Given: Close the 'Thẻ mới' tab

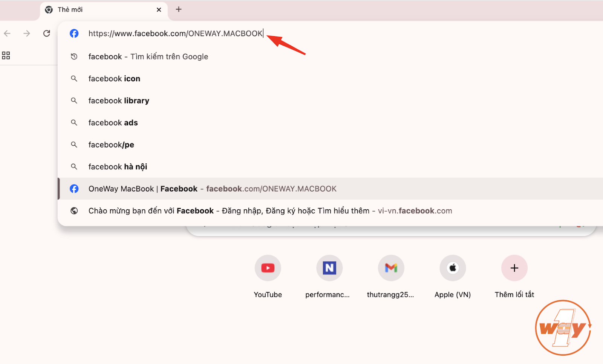Looking at the screenshot, I should tap(159, 10).
